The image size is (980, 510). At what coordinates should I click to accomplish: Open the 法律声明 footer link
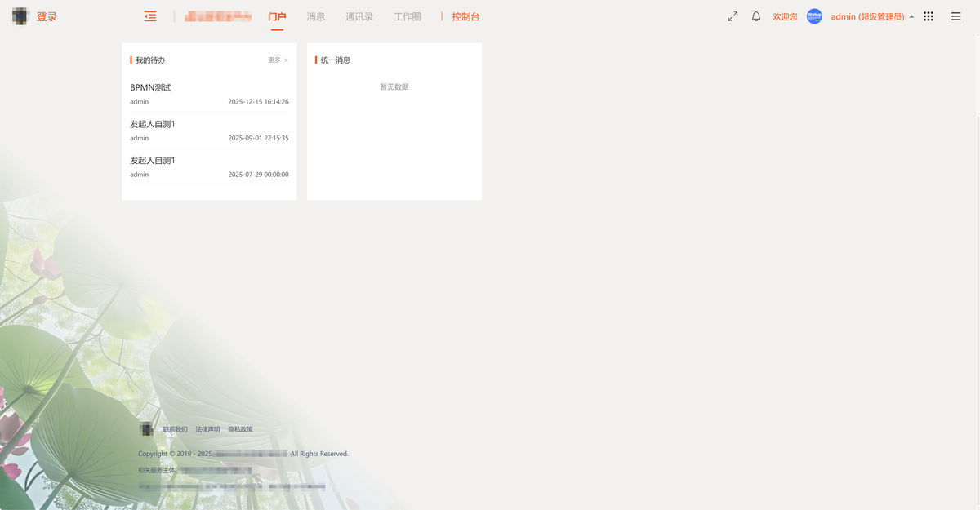coord(207,429)
